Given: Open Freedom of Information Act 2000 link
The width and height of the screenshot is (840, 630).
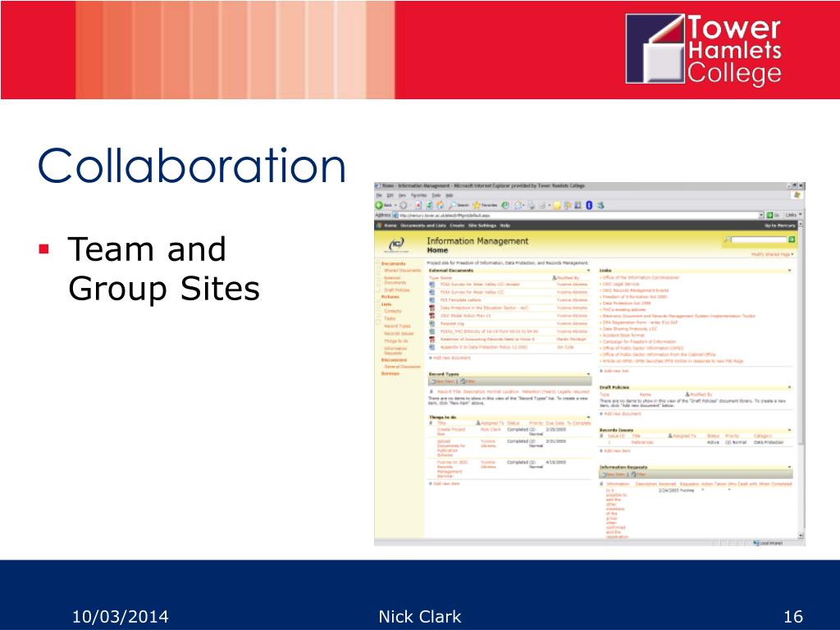Looking at the screenshot, I should 635,296.
